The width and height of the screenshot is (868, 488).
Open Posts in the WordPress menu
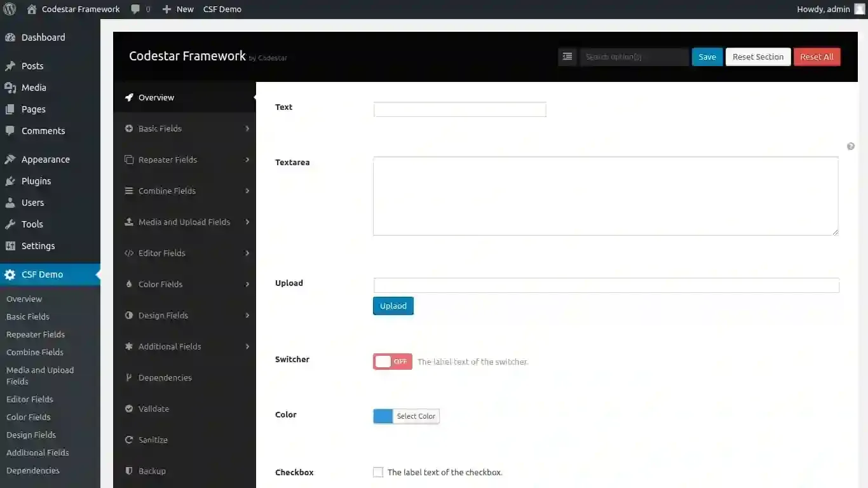(x=50, y=66)
